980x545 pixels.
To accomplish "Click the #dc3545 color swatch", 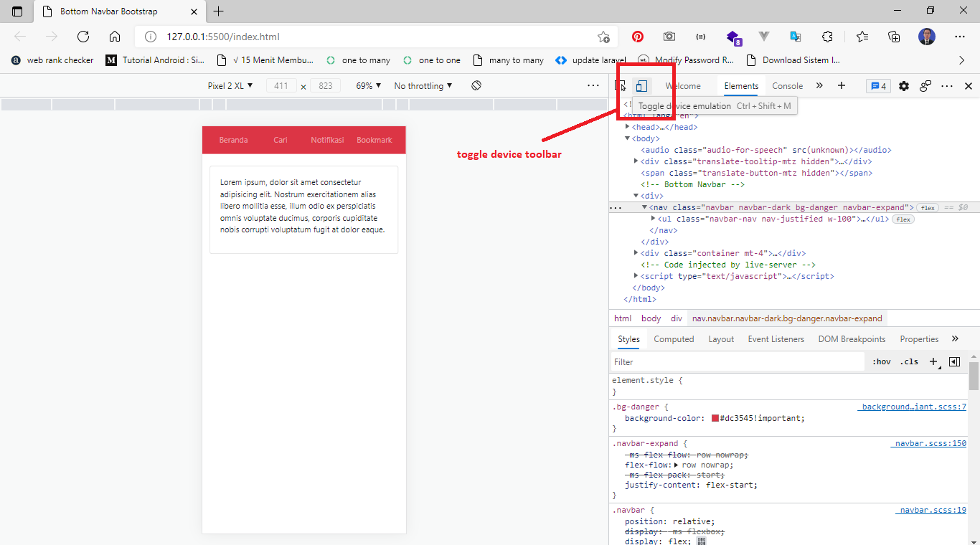I will (715, 418).
